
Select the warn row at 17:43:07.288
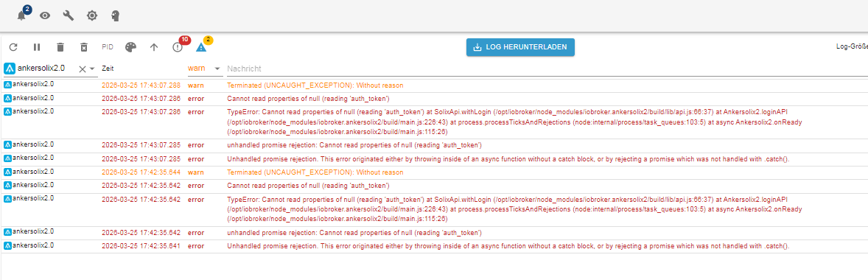(434, 85)
